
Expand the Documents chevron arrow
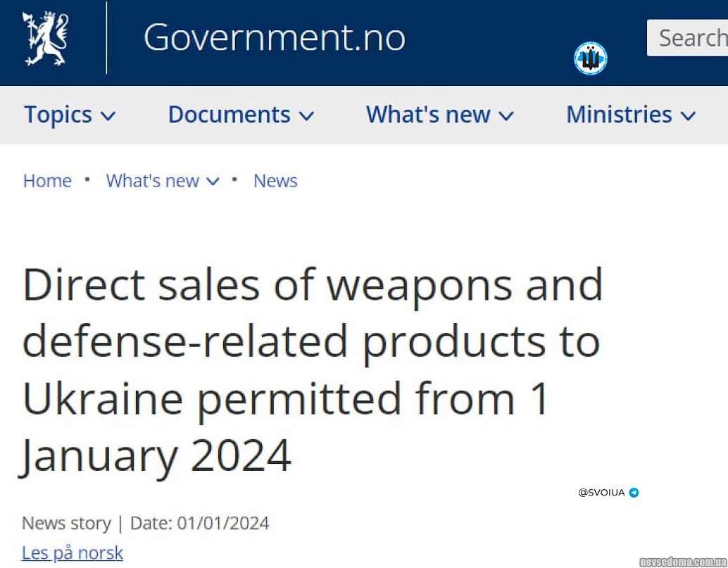tap(307, 116)
